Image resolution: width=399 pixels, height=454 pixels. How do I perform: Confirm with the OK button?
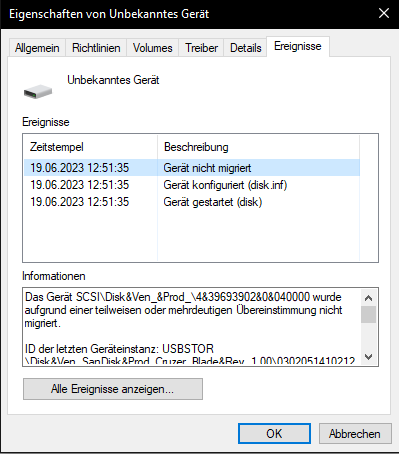click(274, 434)
